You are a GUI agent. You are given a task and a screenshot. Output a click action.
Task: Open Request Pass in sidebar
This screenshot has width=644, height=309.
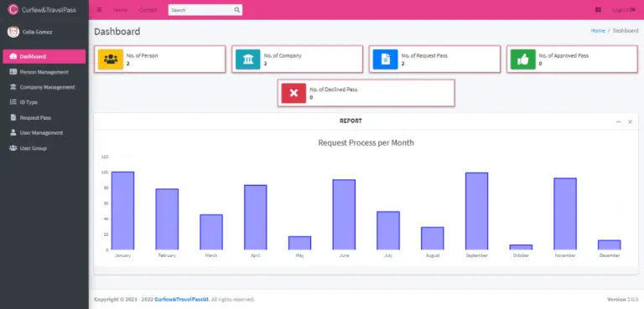click(44, 118)
